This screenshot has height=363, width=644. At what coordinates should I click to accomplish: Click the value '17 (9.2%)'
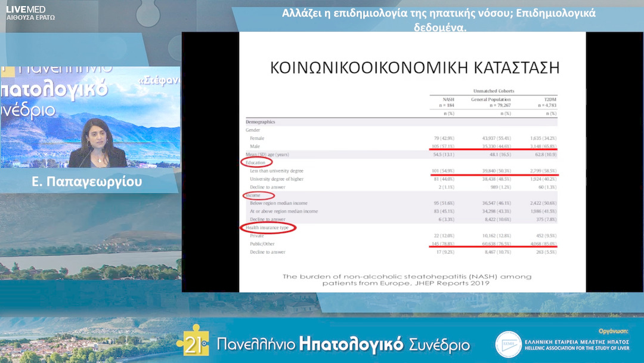coord(445,252)
